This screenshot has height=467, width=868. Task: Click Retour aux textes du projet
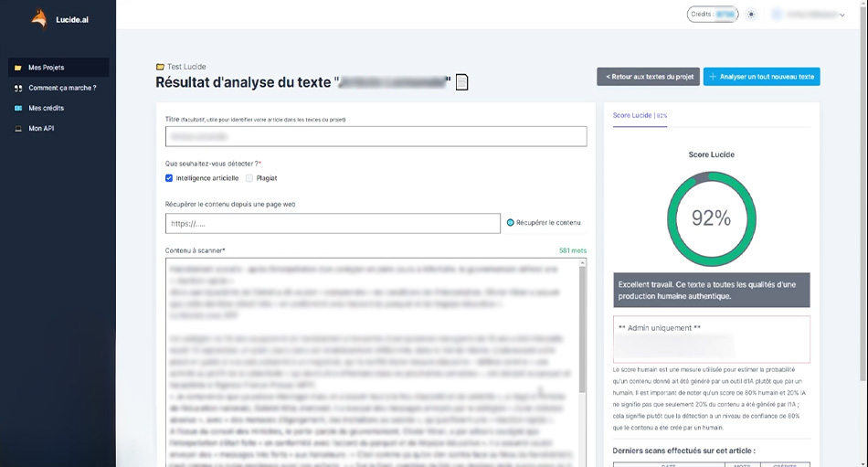click(x=648, y=77)
